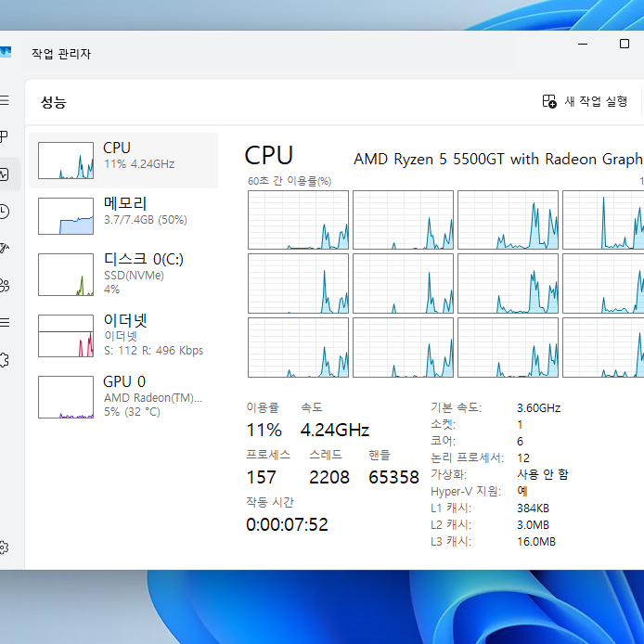Click the 사용 안 함 virtualization value
The height and width of the screenshot is (644, 644).
[x=543, y=474]
